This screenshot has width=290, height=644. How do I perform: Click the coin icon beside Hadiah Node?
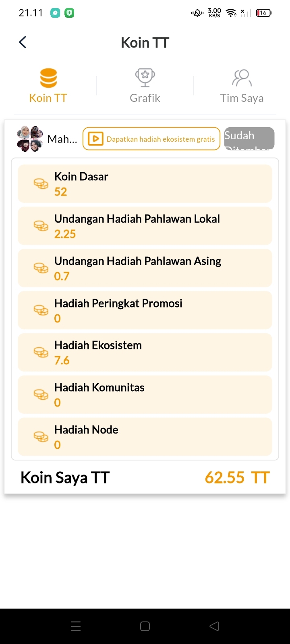click(x=41, y=437)
